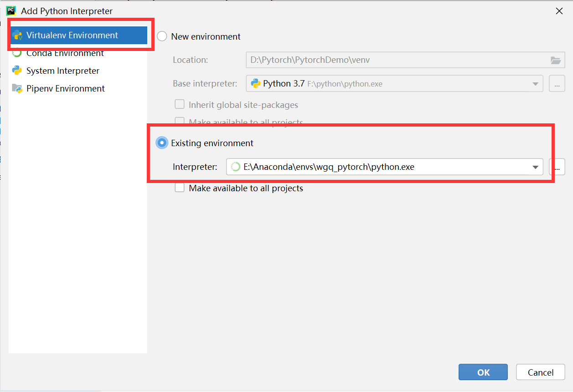573x392 pixels.
Task: Click the System Interpreter python icon
Action: tap(17, 71)
